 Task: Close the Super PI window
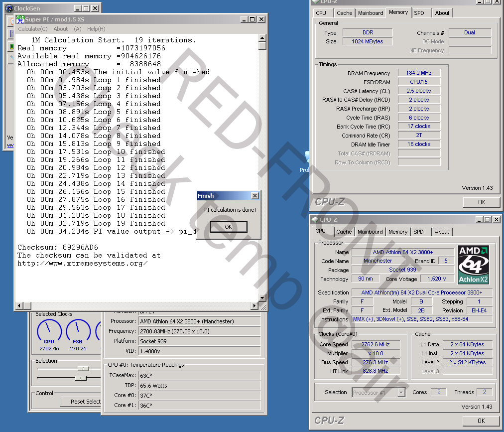[x=261, y=19]
